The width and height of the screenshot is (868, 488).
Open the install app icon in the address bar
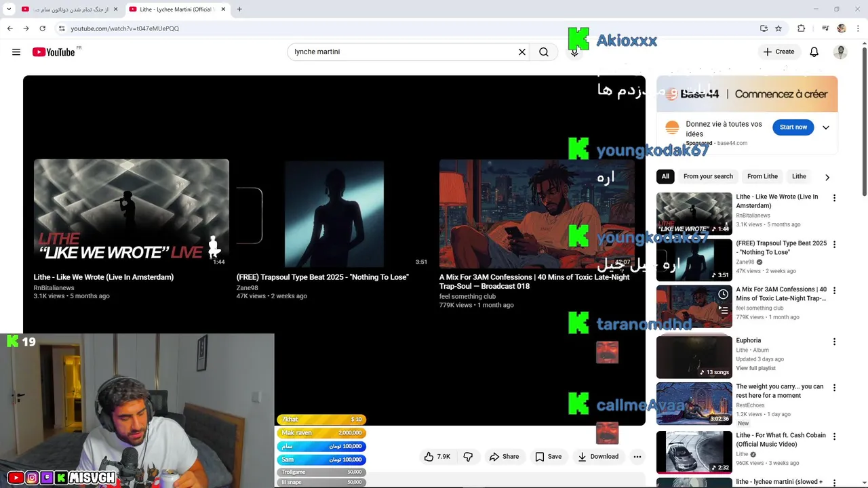[764, 28]
